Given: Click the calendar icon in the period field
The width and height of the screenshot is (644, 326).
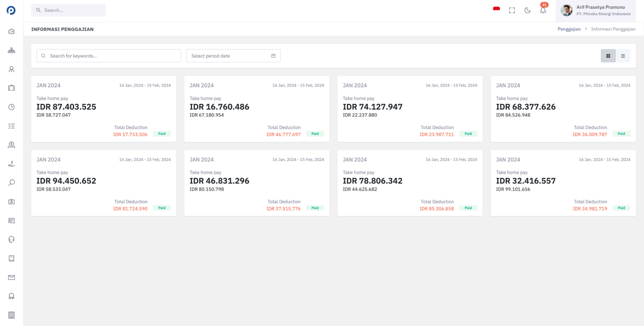Looking at the screenshot, I should pyautogui.click(x=273, y=56).
